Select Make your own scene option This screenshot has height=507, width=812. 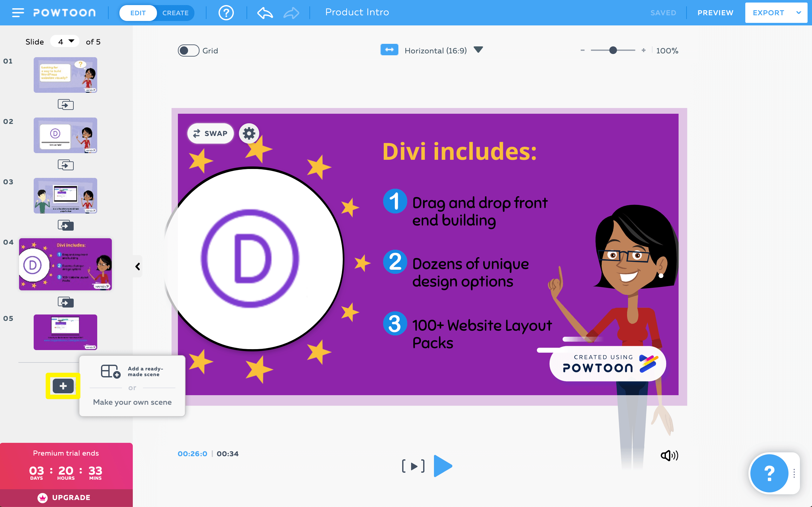coord(132,402)
